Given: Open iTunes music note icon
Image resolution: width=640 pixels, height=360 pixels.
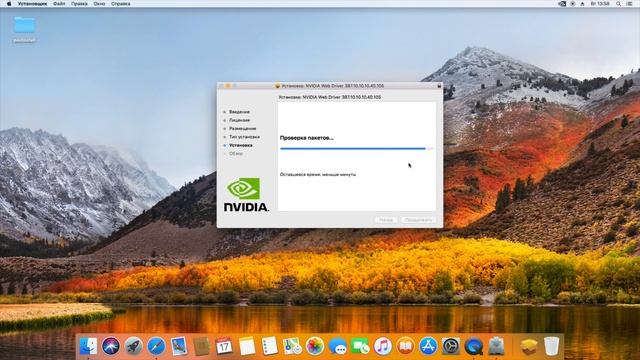Looking at the screenshot, I should pos(382,346).
